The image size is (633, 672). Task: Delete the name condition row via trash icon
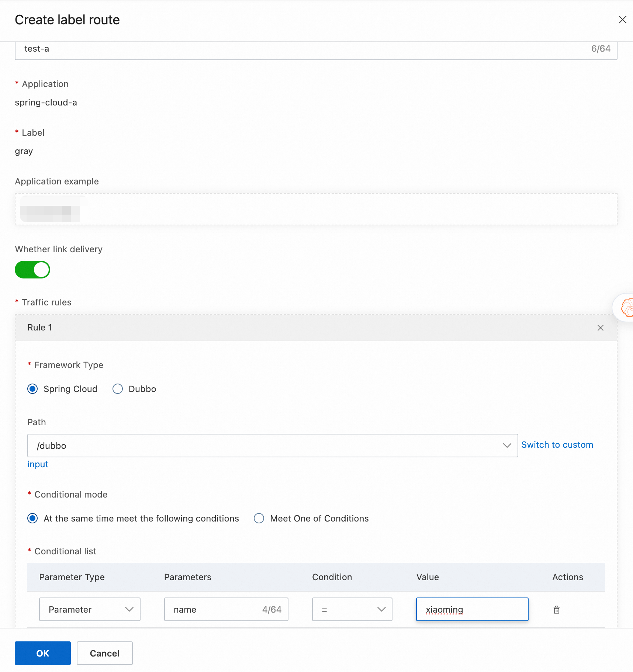pos(557,610)
